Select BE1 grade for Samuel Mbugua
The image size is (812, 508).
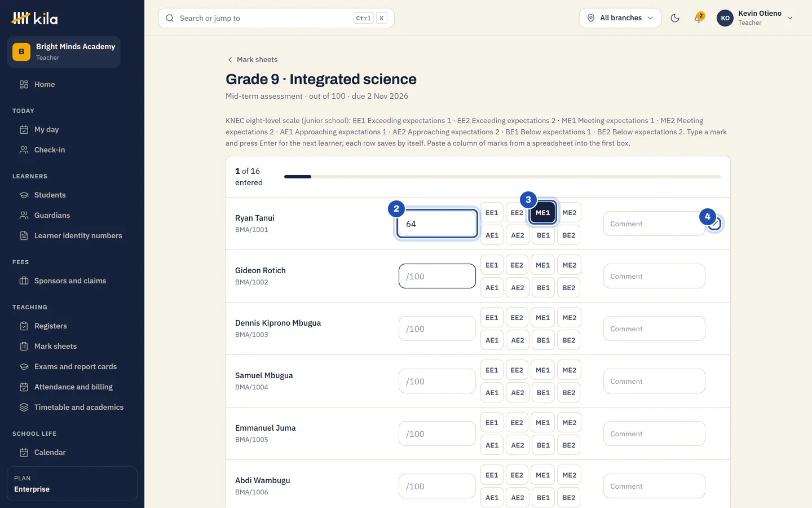[543, 393]
